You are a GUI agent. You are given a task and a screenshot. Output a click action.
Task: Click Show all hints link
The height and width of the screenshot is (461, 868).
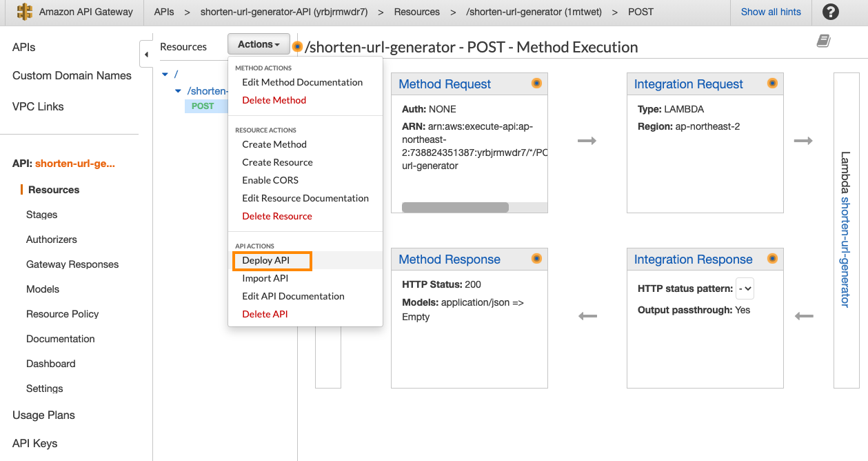coord(771,12)
